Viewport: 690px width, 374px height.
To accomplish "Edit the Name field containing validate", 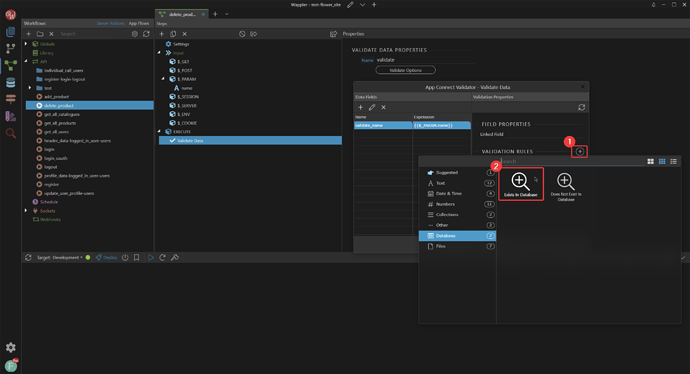I will point(425,60).
